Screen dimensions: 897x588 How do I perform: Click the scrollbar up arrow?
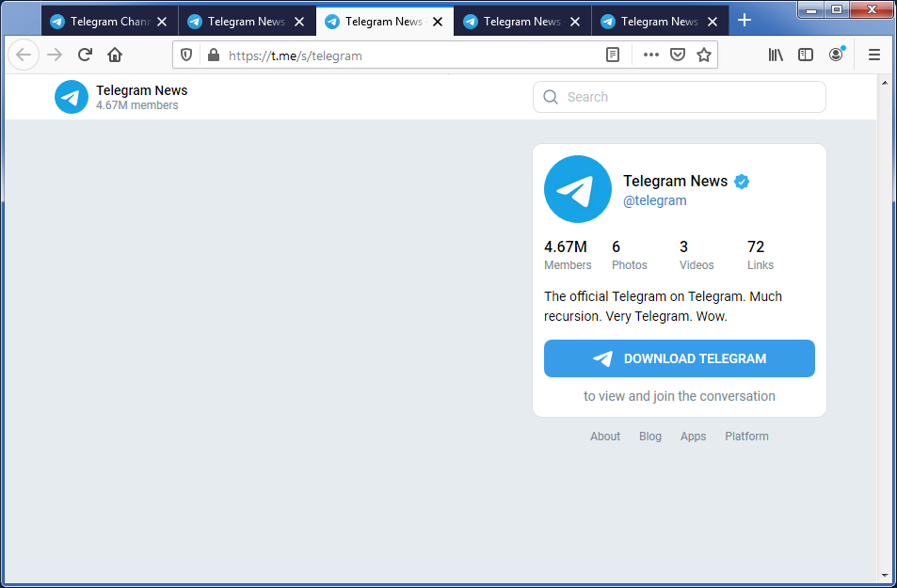tap(885, 83)
